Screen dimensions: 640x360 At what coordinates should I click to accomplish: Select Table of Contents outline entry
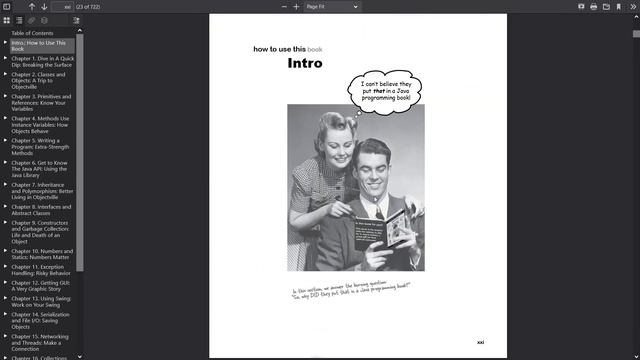32,33
